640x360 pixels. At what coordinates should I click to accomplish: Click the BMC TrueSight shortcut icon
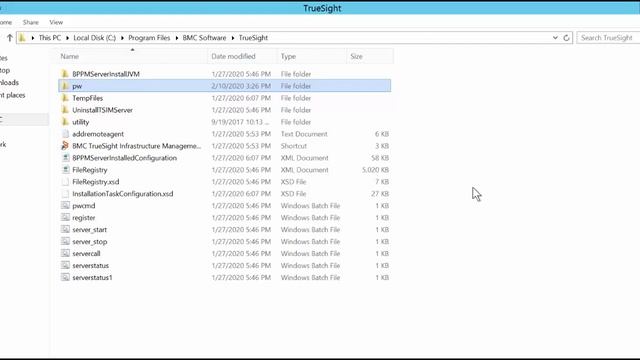[x=65, y=146]
